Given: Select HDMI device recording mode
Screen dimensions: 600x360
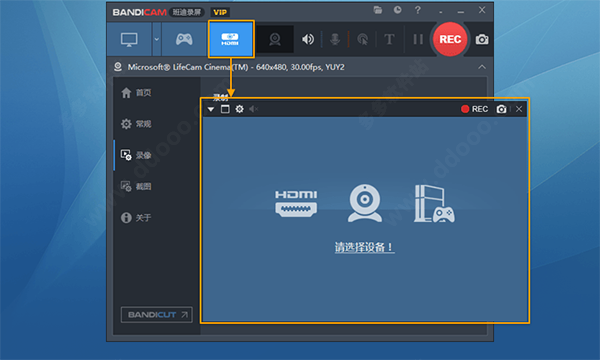Looking at the screenshot, I should point(231,39).
